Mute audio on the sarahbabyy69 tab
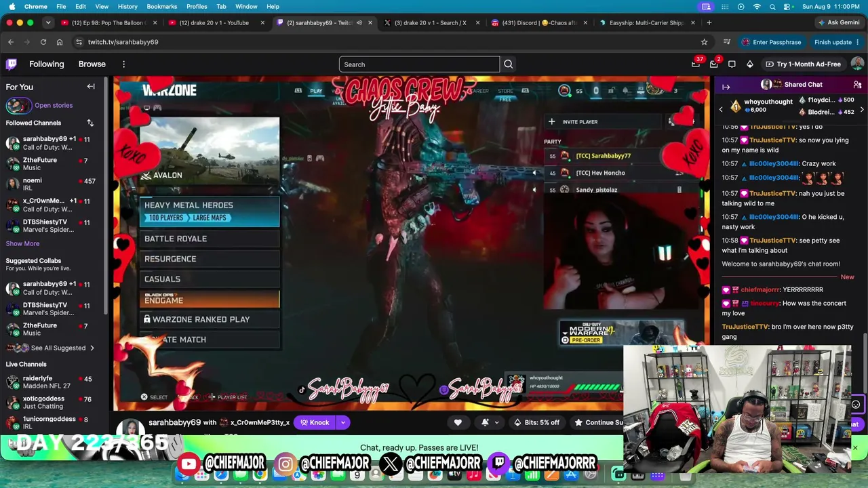The image size is (868, 488). click(x=359, y=22)
